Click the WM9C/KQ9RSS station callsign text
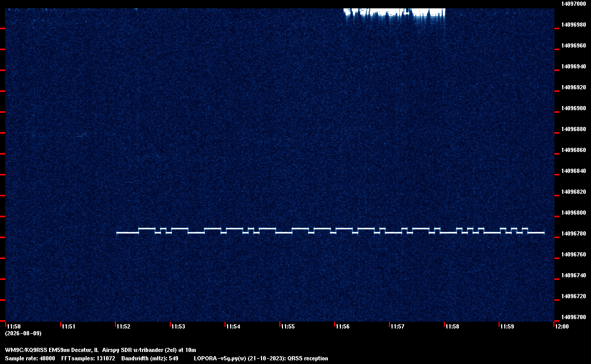Screen dimensions: 591x364 (x=26, y=350)
